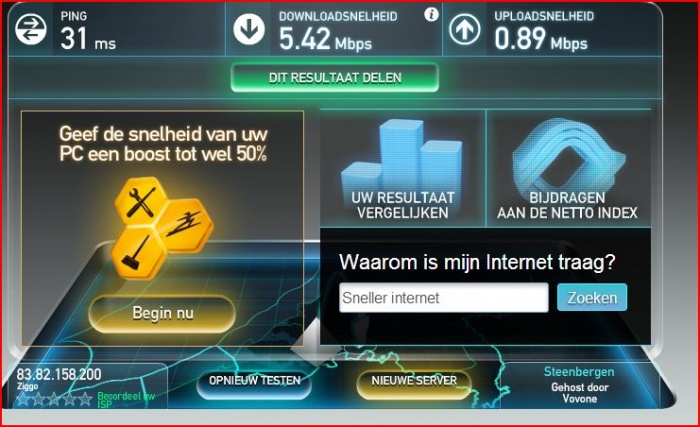Click the ping arrows icon
The width and height of the screenshot is (700, 427).
30,29
